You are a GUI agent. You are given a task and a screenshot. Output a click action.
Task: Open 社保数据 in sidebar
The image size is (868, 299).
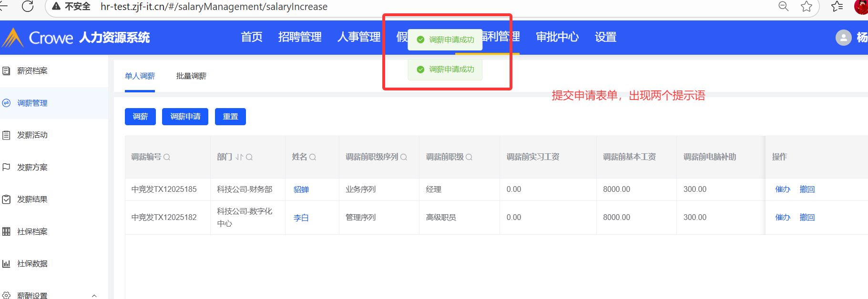[x=32, y=263]
